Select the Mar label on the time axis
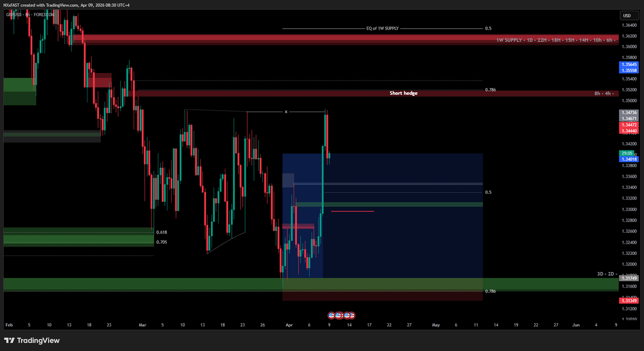Viewport: 644px width, 351px height. (142, 325)
